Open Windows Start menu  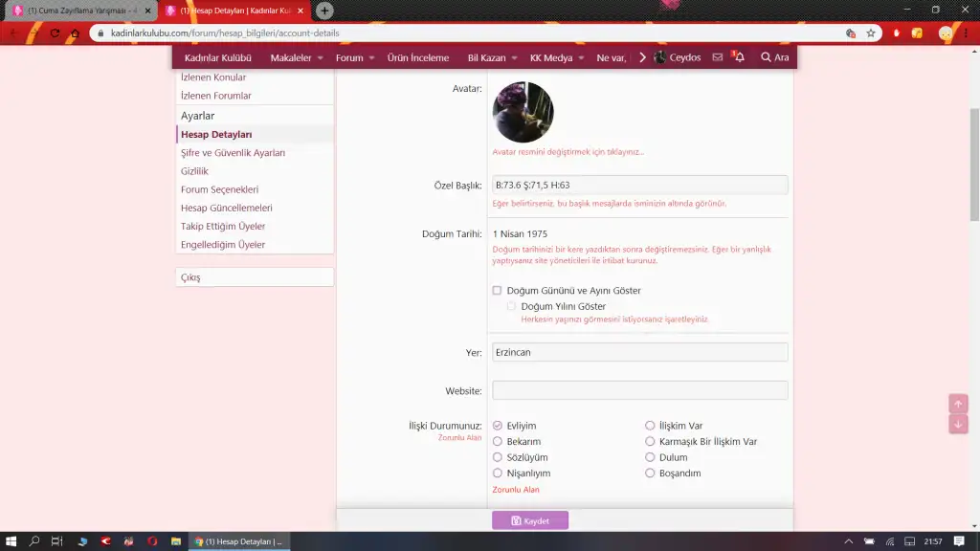11,541
